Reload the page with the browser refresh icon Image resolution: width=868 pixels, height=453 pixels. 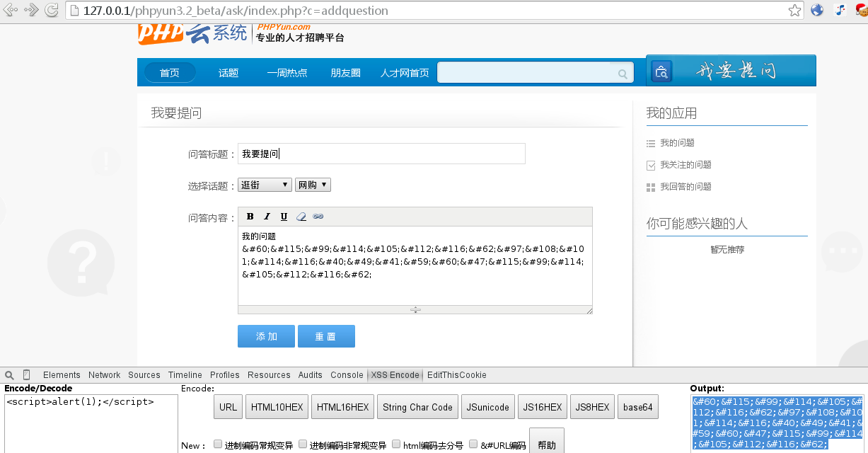[x=52, y=11]
